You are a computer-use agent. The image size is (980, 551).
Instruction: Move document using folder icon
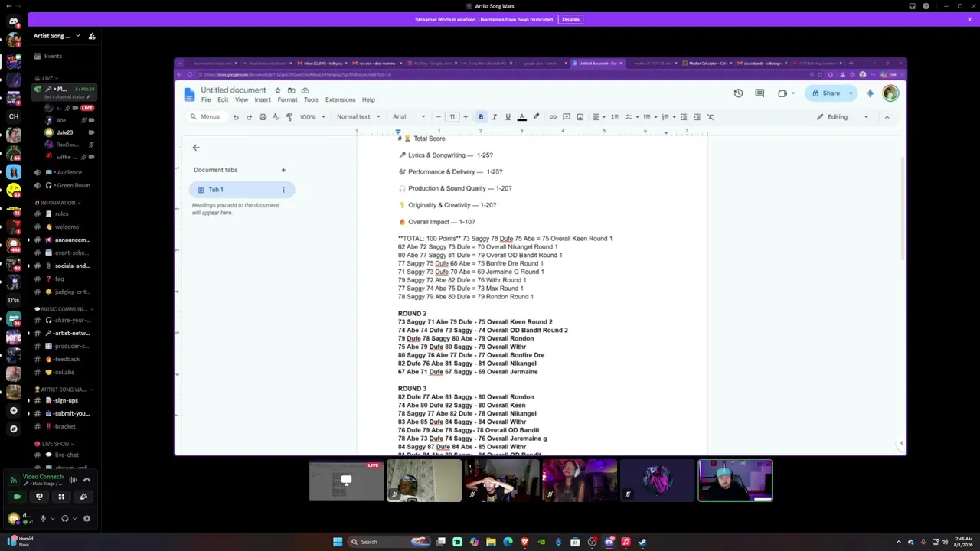[291, 90]
